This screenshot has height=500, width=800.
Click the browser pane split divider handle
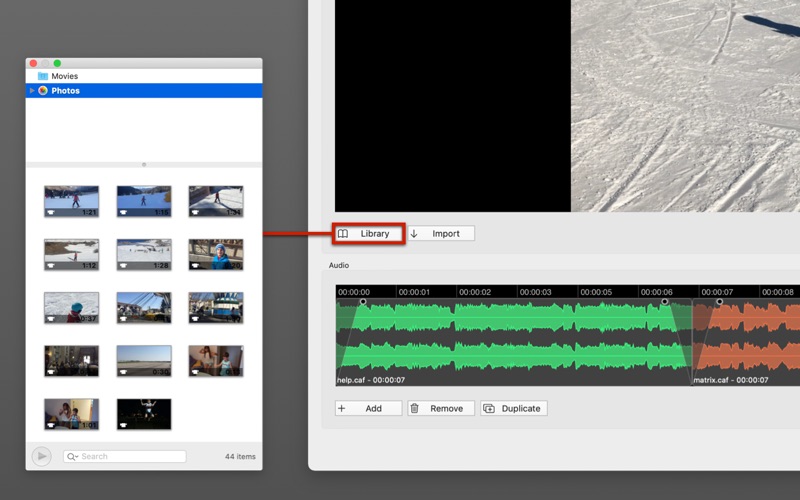tap(144, 165)
